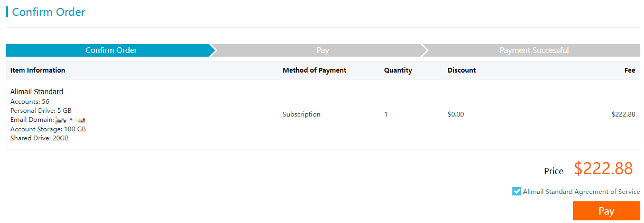Click the Alimail Standard item name
The width and height of the screenshot is (644, 223).
pos(36,92)
